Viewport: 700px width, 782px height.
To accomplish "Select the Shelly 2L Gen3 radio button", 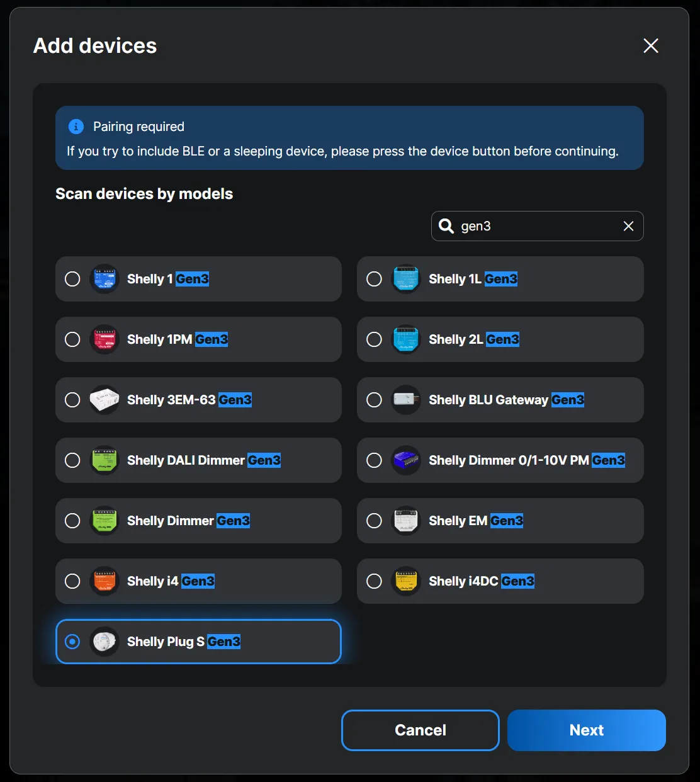I will click(374, 339).
